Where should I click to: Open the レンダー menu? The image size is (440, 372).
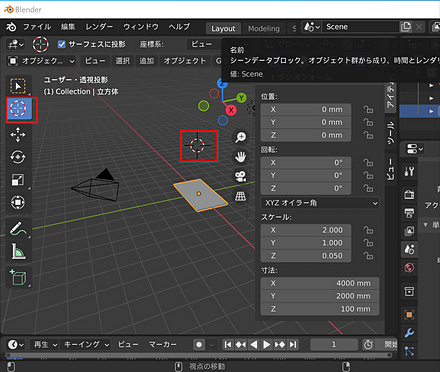tap(99, 27)
